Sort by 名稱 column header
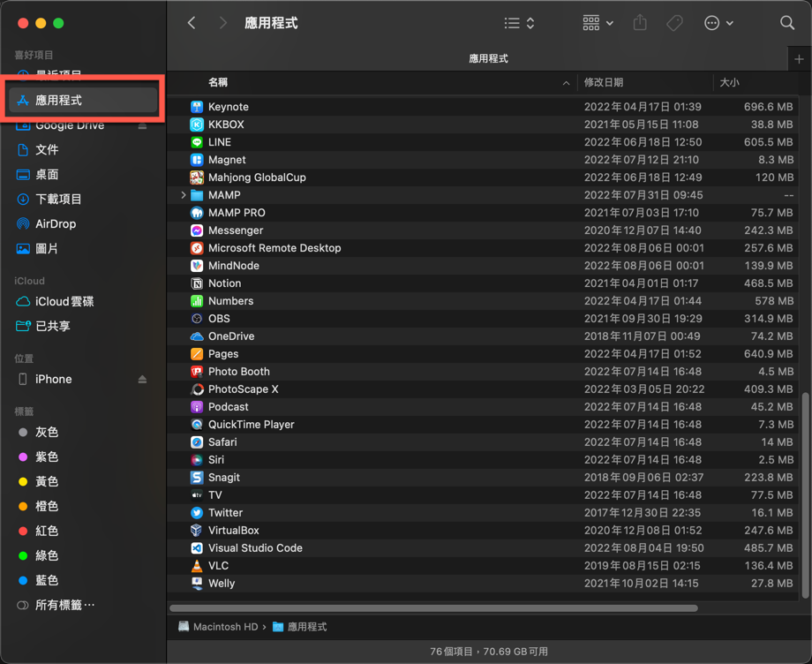The height and width of the screenshot is (664, 812). [x=217, y=82]
